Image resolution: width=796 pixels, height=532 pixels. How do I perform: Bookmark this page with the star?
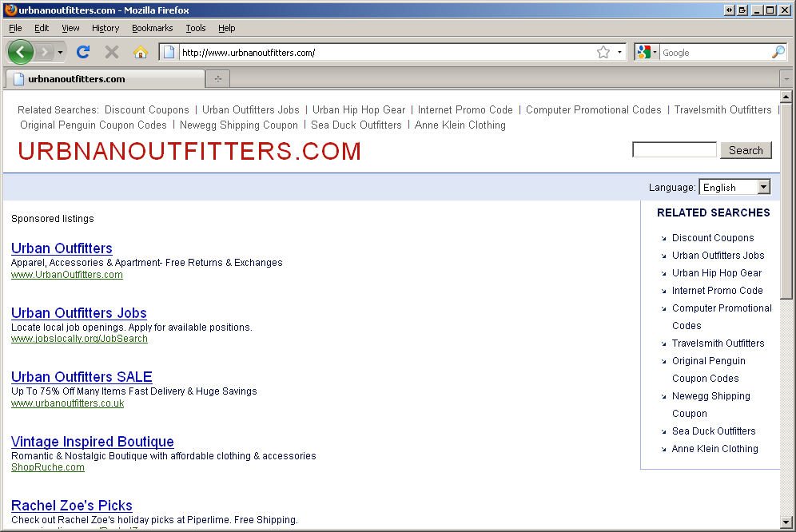(603, 52)
